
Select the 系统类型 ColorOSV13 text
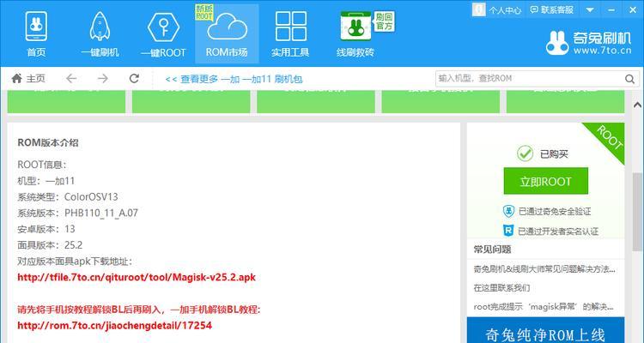68,197
